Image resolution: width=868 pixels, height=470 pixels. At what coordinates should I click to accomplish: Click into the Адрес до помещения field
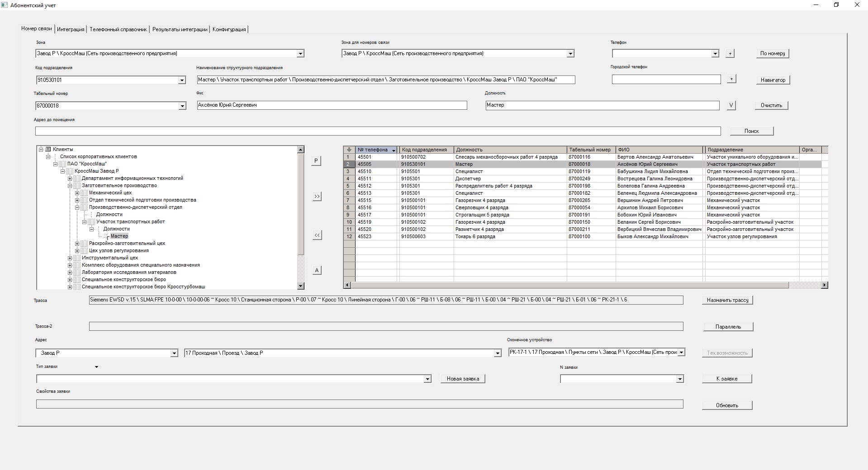click(x=378, y=131)
